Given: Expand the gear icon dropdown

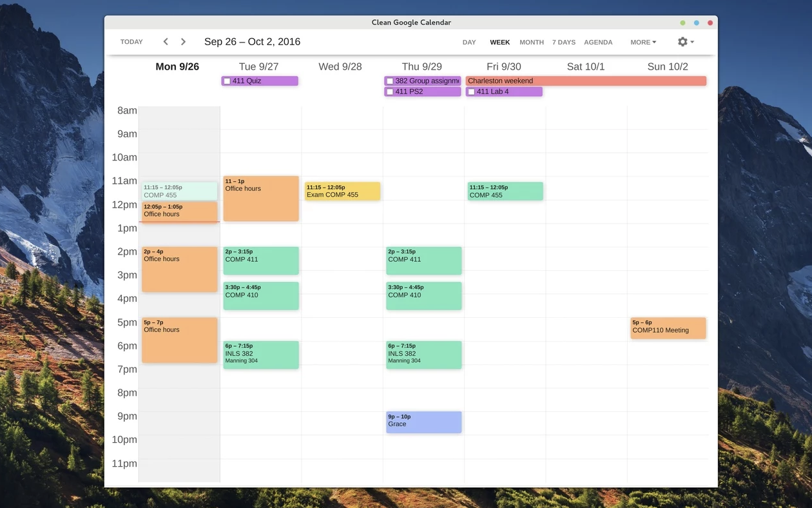Looking at the screenshot, I should click(691, 41).
